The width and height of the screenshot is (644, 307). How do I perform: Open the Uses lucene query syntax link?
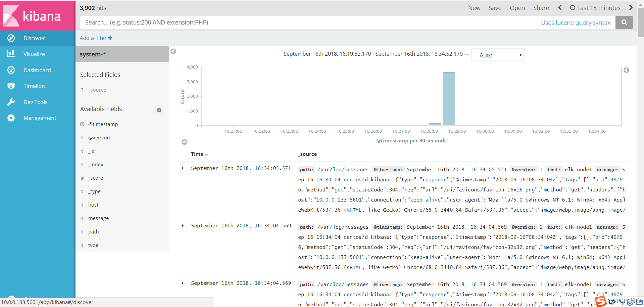point(576,23)
